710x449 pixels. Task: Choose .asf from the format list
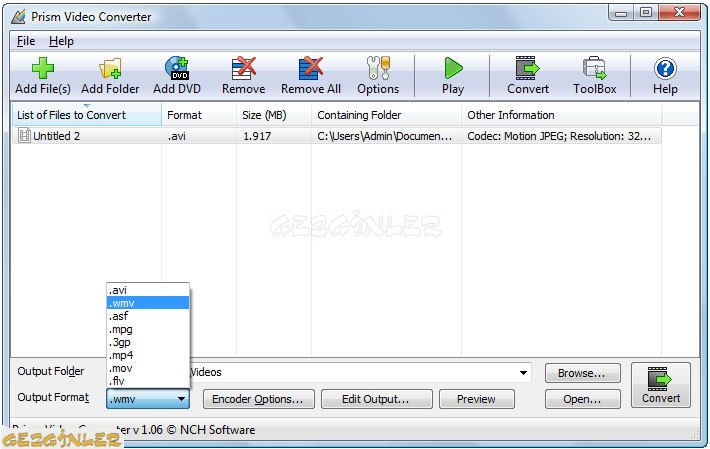point(148,316)
